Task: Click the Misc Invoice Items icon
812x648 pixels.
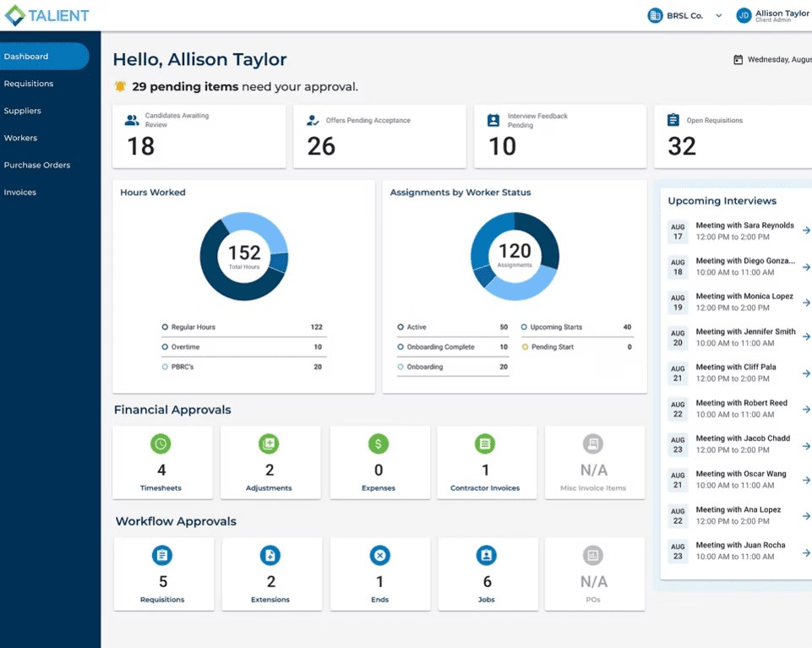Action: click(x=593, y=444)
